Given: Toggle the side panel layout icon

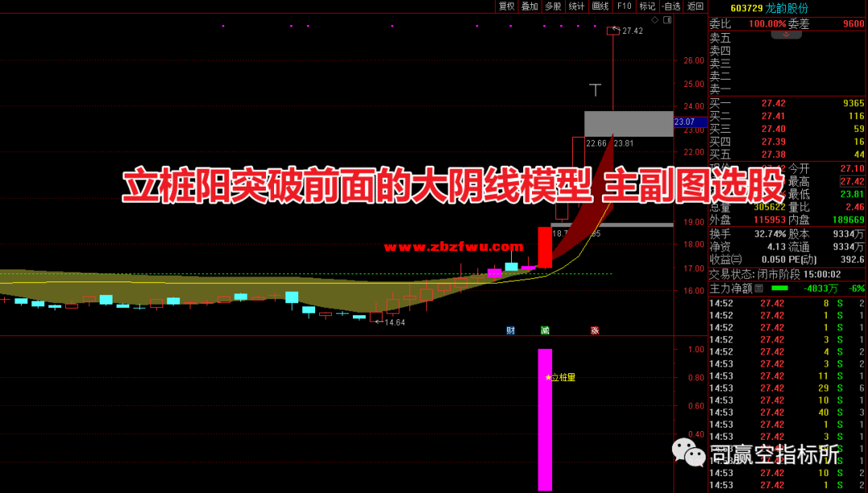Looking at the screenshot, I should click(668, 20).
